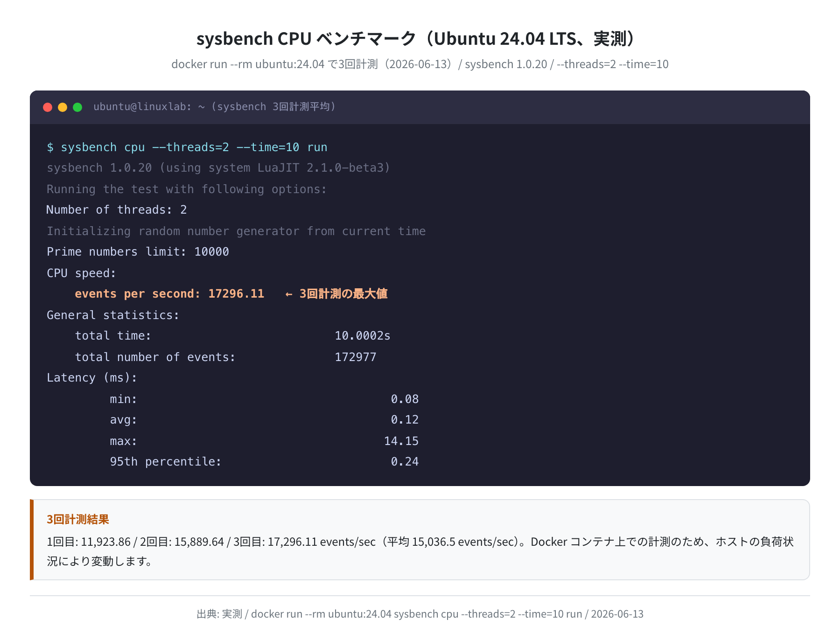Click the green maximize dot in terminal

(x=77, y=107)
